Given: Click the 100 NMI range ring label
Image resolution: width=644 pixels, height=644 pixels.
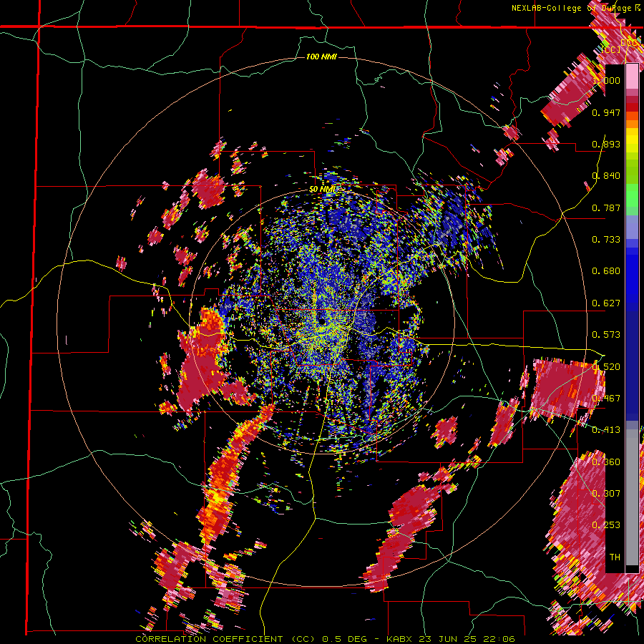Looking at the screenshot, I should (x=321, y=57).
